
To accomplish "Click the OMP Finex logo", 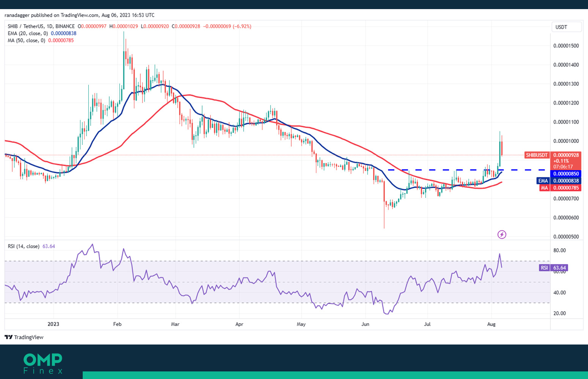I will 43,363.
